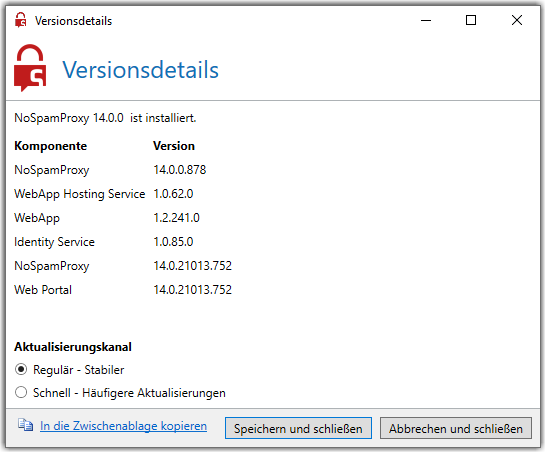The image size is (546, 453).
Task: Click the NoSpamProxy padlock icon in title bar
Action: [21, 20]
